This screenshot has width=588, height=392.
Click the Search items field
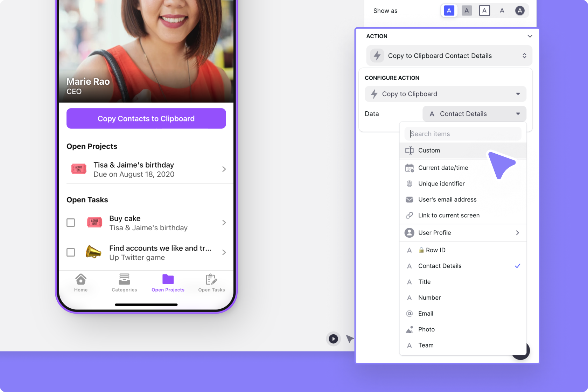point(463,134)
